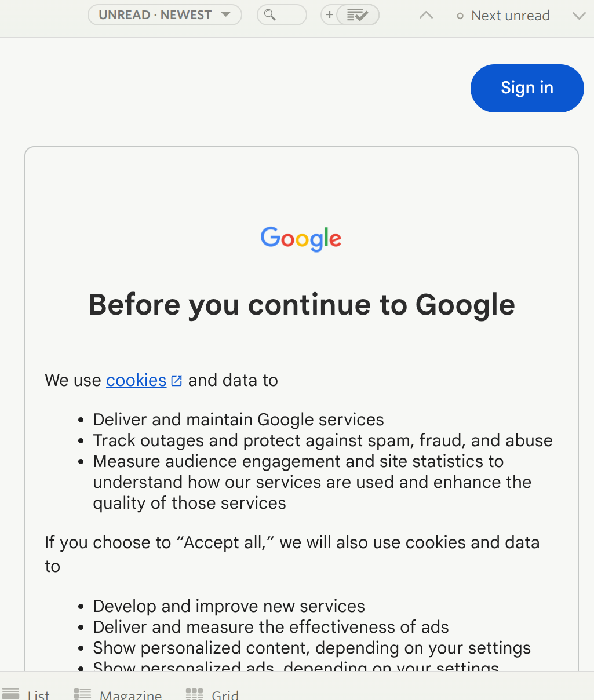Click the plus add icon
This screenshot has width=594, height=700.
329,15
